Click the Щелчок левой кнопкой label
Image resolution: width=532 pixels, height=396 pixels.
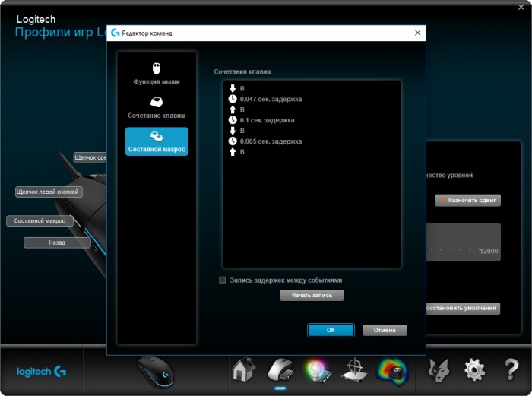tap(48, 192)
